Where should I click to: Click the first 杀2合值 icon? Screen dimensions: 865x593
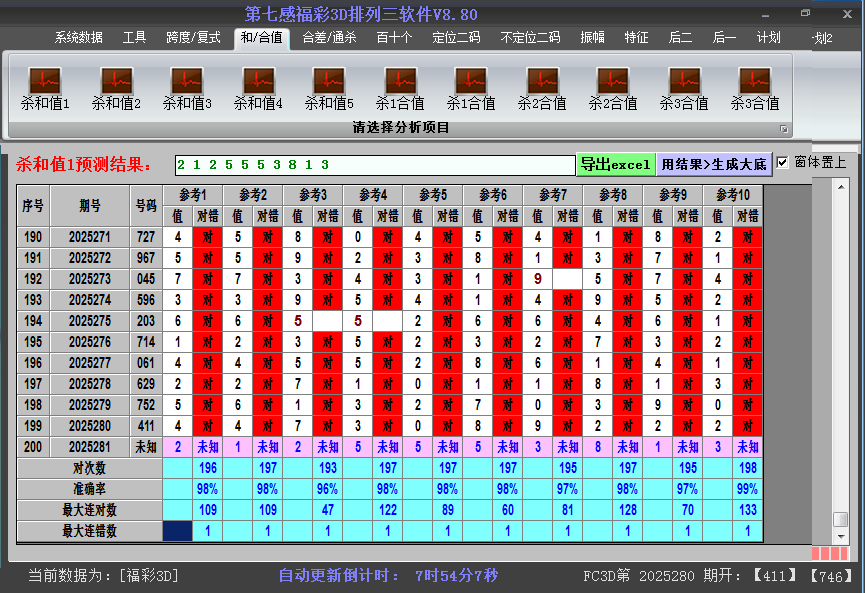click(542, 85)
